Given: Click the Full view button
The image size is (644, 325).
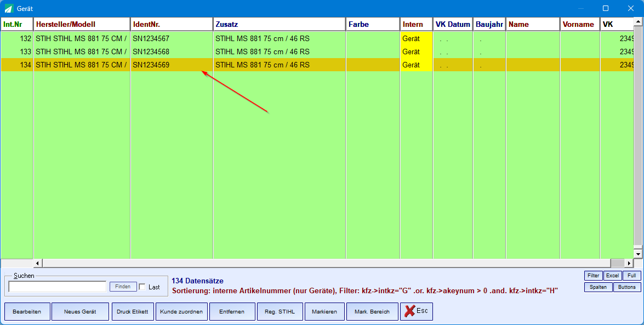Looking at the screenshot, I should pos(632,276).
